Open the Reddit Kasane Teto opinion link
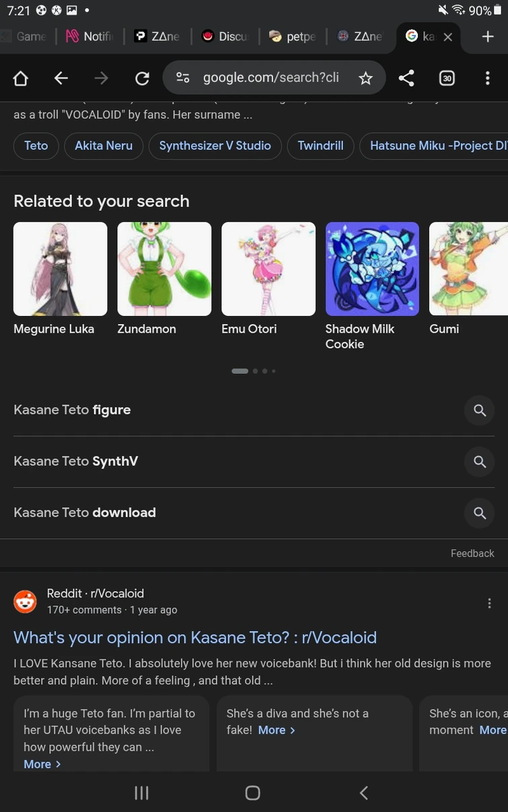The height and width of the screenshot is (812, 508). click(194, 637)
